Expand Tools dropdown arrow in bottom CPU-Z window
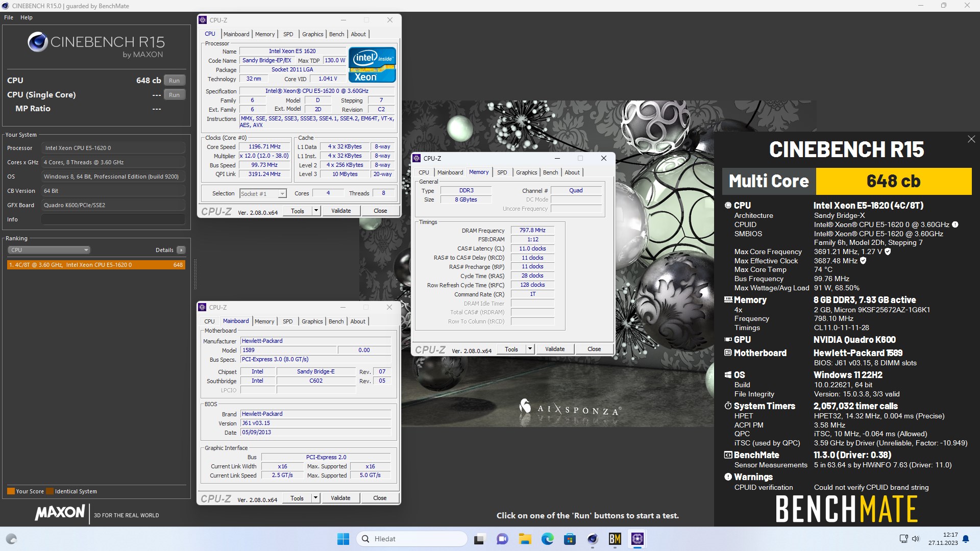 [x=315, y=498]
